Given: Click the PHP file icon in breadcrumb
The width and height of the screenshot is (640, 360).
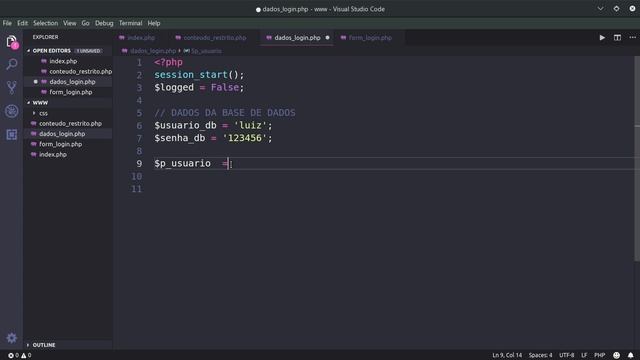Looking at the screenshot, I should pyautogui.click(x=124, y=51).
